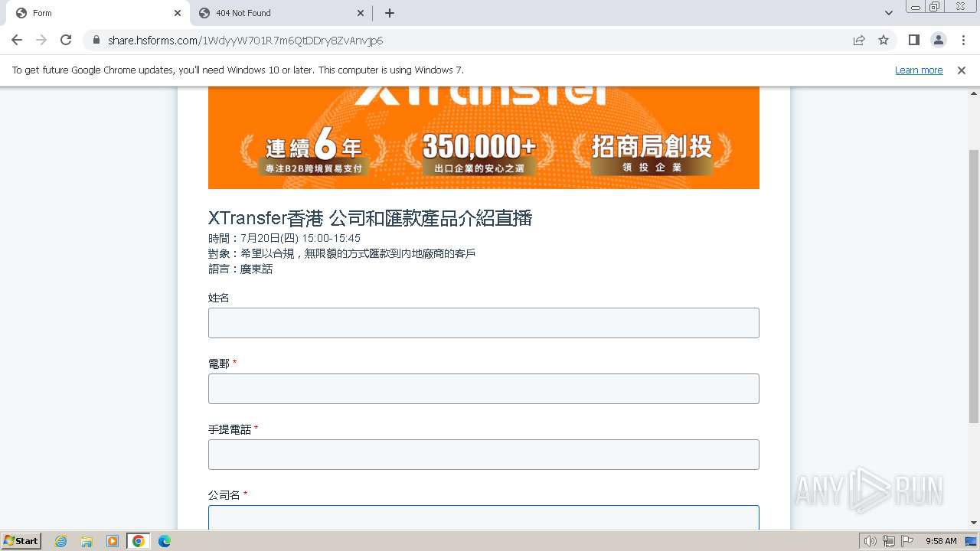980x551 pixels.
Task: Click the 9:58 AM system clock
Action: [941, 541]
